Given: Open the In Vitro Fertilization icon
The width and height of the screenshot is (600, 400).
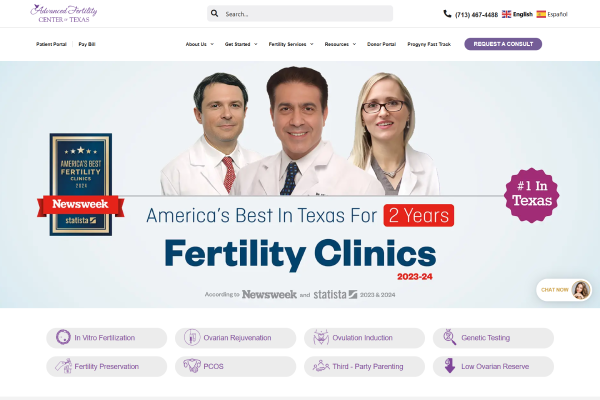Looking at the screenshot, I should pos(63,337).
